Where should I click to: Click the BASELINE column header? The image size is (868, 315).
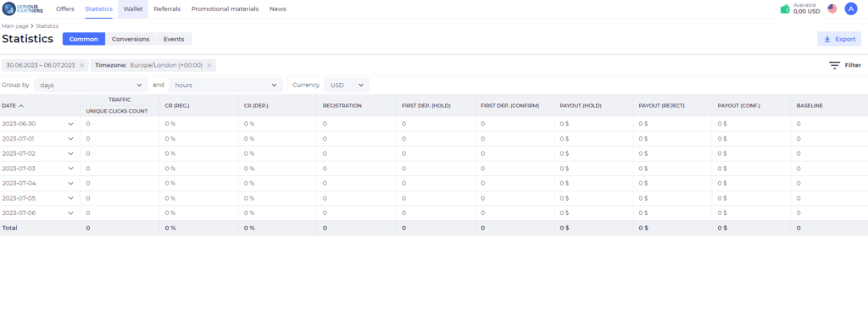[x=810, y=106]
